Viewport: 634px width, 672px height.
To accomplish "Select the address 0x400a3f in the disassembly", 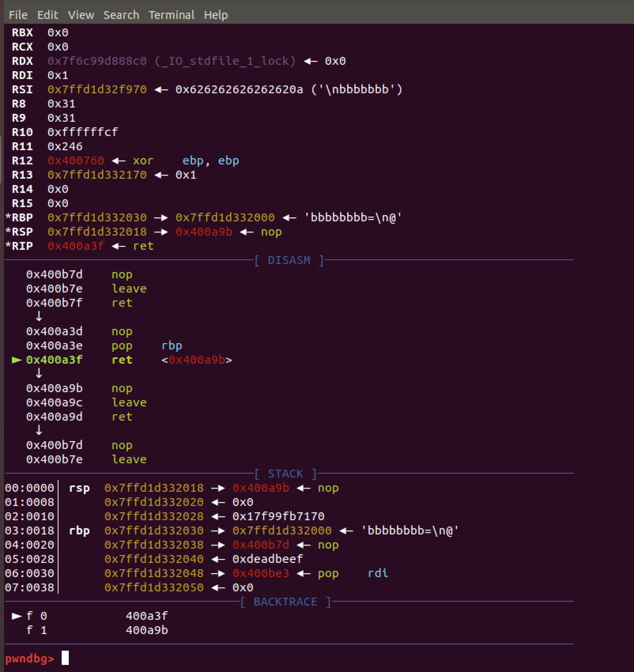I will (x=54, y=360).
